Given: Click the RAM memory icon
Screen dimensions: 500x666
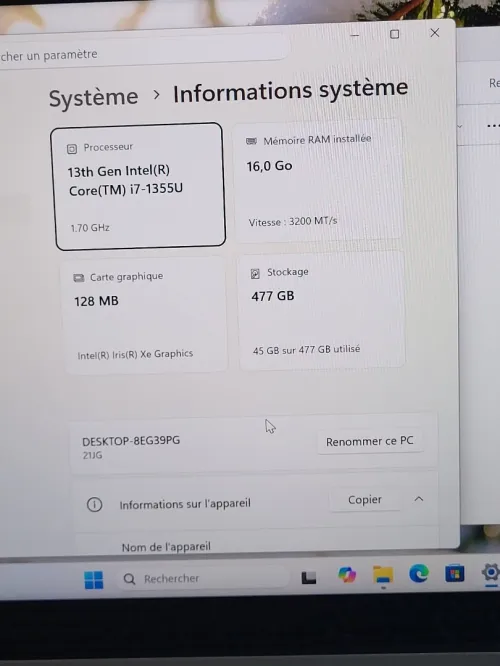Looking at the screenshot, I should pos(251,141).
